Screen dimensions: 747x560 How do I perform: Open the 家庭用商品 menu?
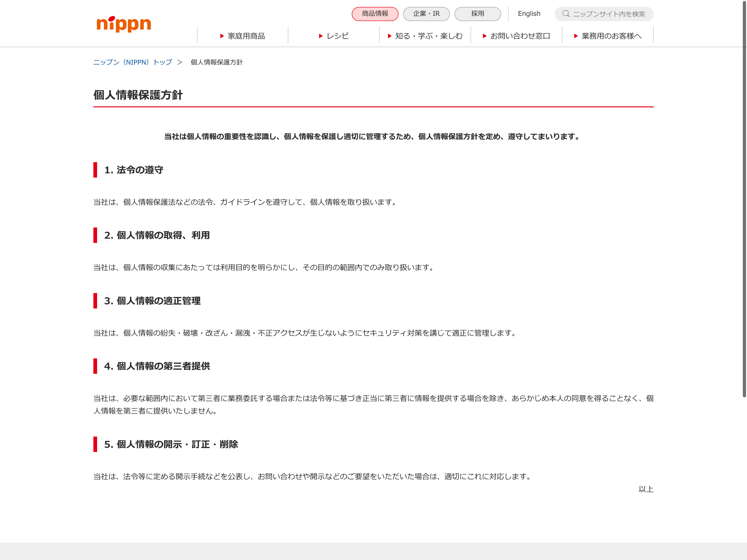(246, 36)
